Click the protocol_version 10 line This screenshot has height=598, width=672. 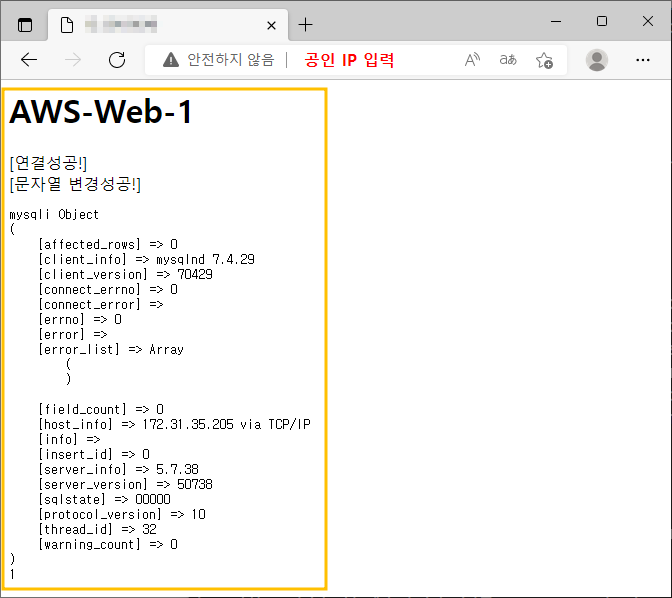click(122, 514)
